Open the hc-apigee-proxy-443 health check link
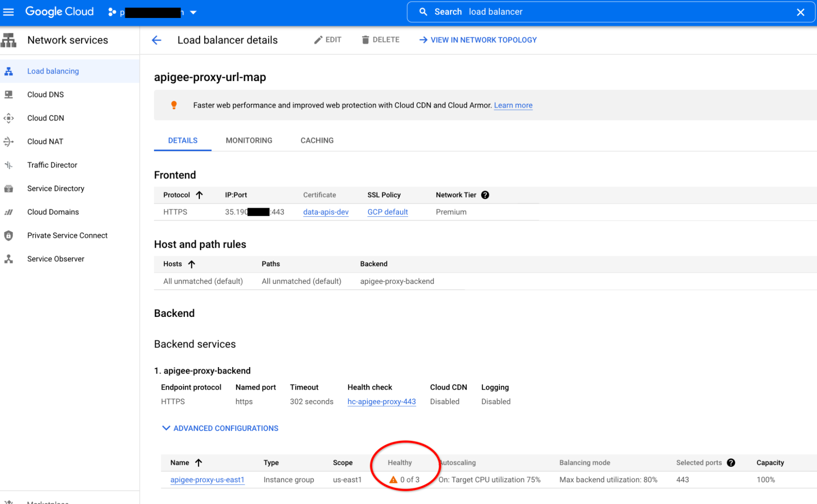Image resolution: width=817 pixels, height=504 pixels. click(381, 402)
